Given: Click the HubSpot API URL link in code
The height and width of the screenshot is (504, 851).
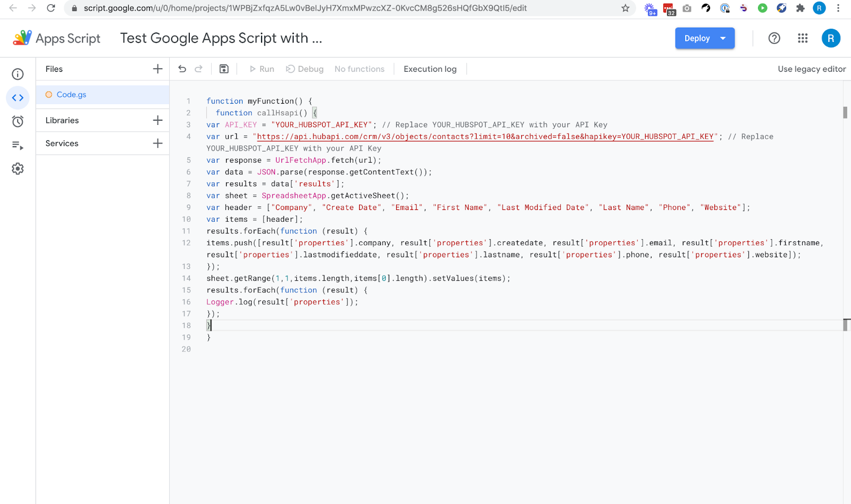Looking at the screenshot, I should pos(485,137).
